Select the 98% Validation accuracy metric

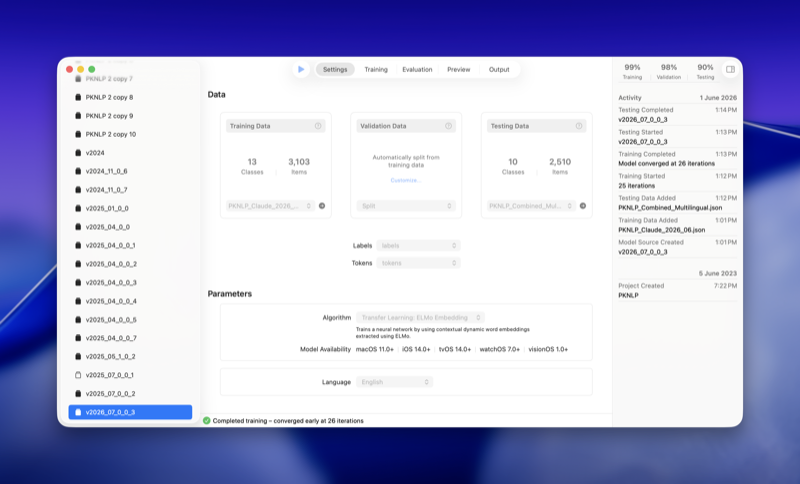(x=669, y=71)
